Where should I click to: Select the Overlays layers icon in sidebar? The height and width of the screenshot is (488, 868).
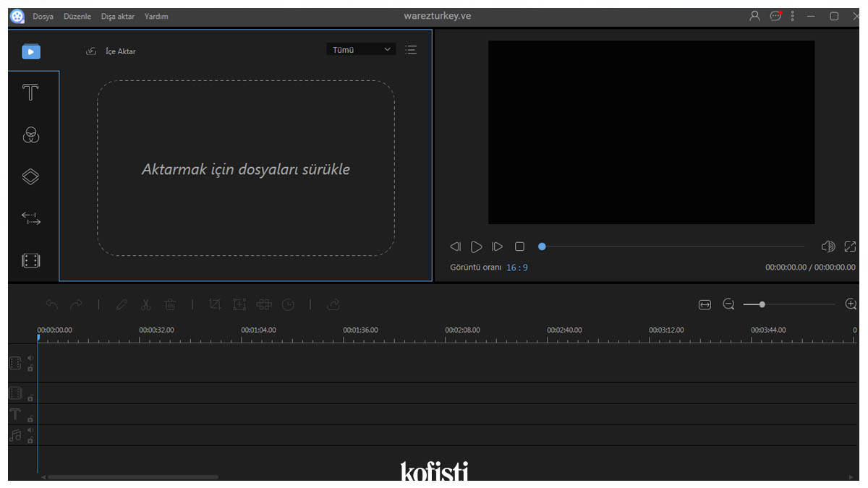tap(30, 177)
